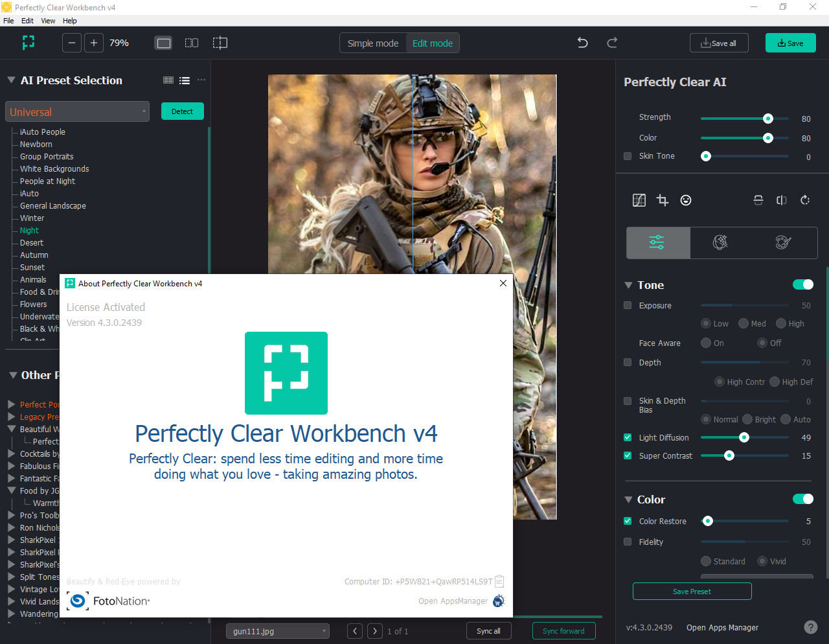
Task: Click the Perfectly Clear logo in toolbar
Action: (28, 43)
